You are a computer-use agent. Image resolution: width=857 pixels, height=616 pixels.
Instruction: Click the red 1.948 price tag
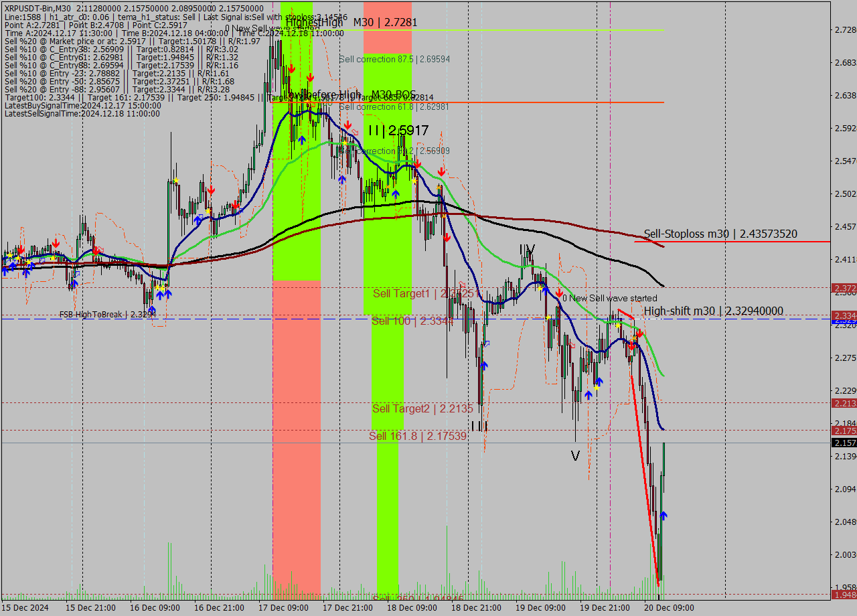[x=844, y=595]
